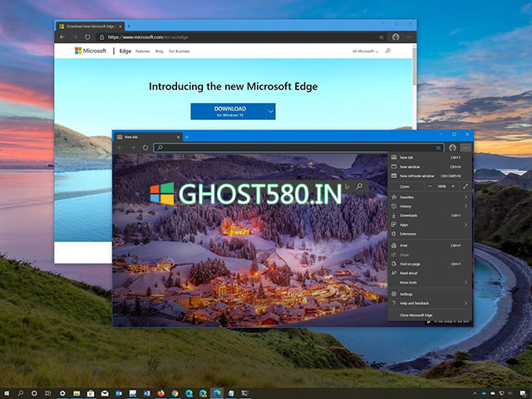Screen dimensions: 532x399
Task: Click the Bing link in the site header
Action: pyautogui.click(x=160, y=52)
